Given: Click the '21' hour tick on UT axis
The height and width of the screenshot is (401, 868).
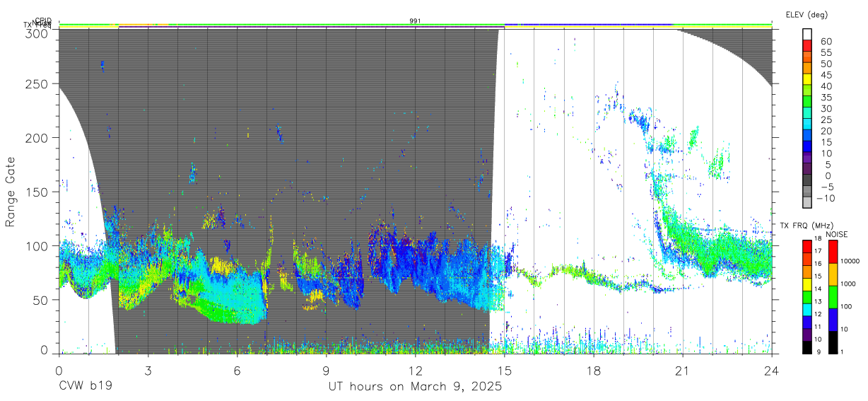Looking at the screenshot, I should [x=683, y=371].
